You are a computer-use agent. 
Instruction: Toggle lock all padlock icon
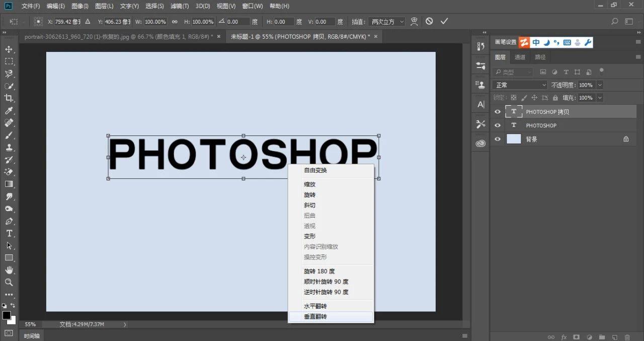tap(555, 98)
